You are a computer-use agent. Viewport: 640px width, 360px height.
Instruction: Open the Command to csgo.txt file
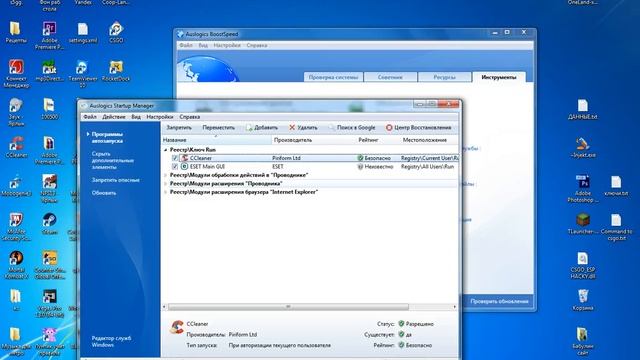616,227
